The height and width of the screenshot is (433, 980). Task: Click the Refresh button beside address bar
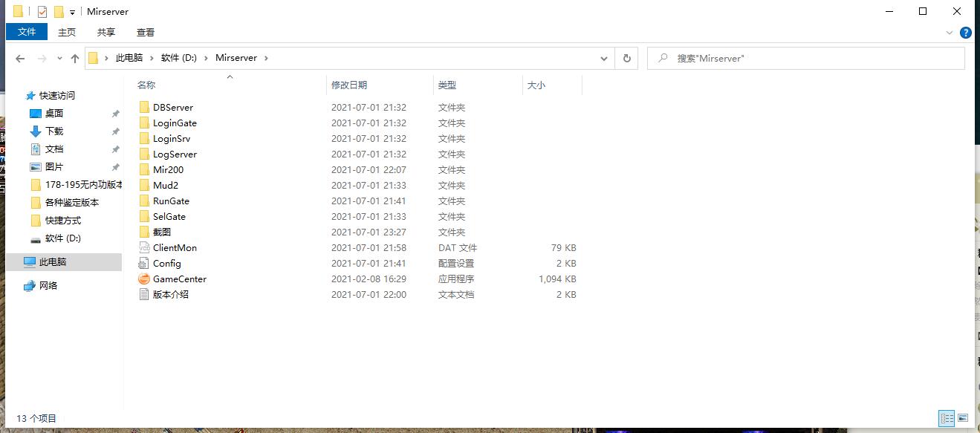tap(627, 58)
